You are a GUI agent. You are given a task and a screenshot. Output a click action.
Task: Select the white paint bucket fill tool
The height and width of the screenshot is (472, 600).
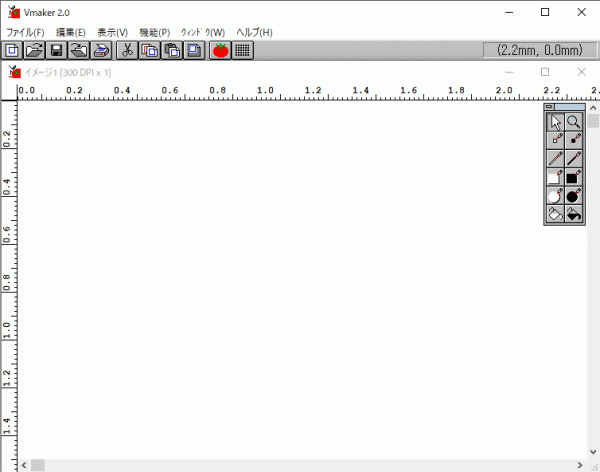pyautogui.click(x=556, y=214)
